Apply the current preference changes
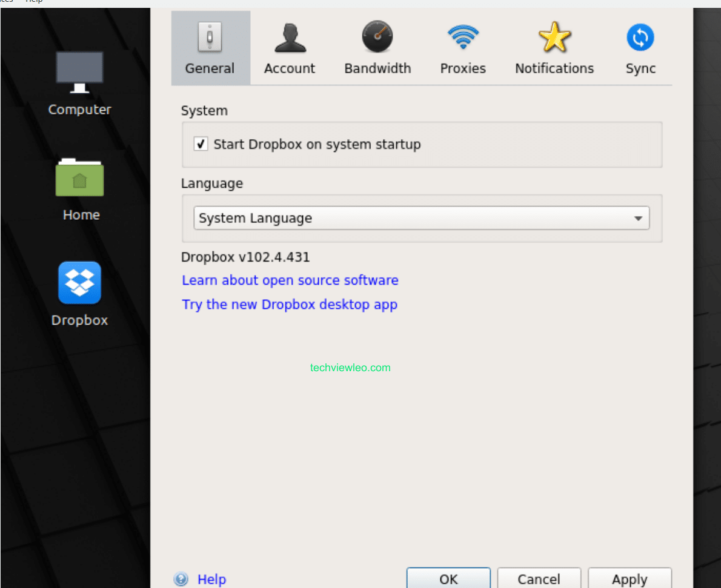Image resolution: width=721 pixels, height=588 pixels. (x=630, y=579)
